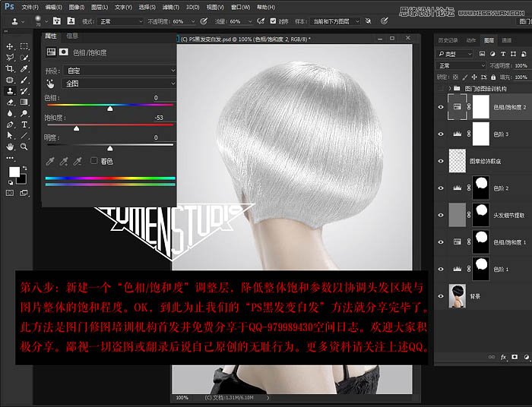This screenshot has width=532, height=407.
Task: Enable the 着色 colorize checkbox
Action: [x=94, y=161]
